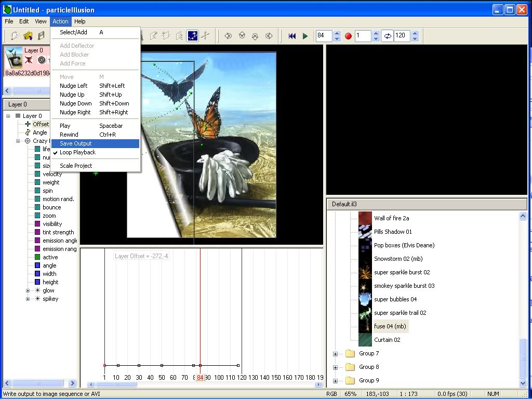The image size is (532, 399).
Task: Click the Open project folder icon
Action: click(28, 36)
